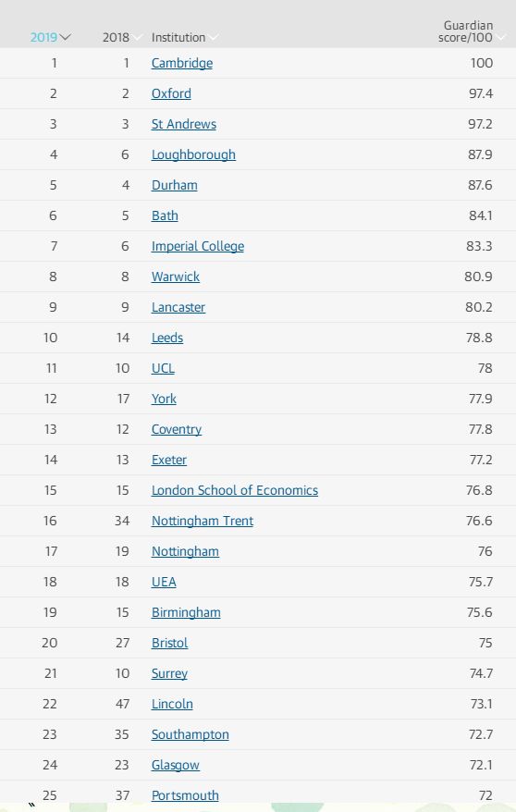Click the Warwick link
The width and height of the screenshot is (516, 812).
tap(175, 277)
